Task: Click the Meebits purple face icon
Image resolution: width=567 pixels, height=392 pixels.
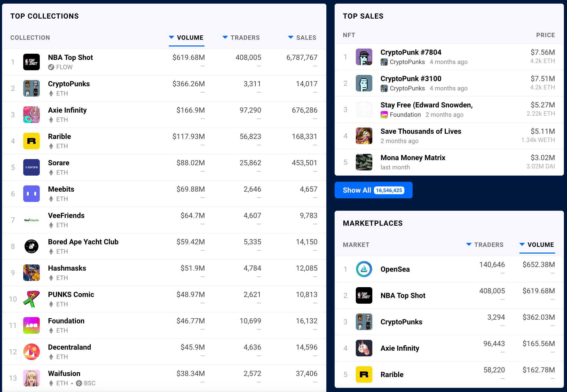Action: [31, 194]
